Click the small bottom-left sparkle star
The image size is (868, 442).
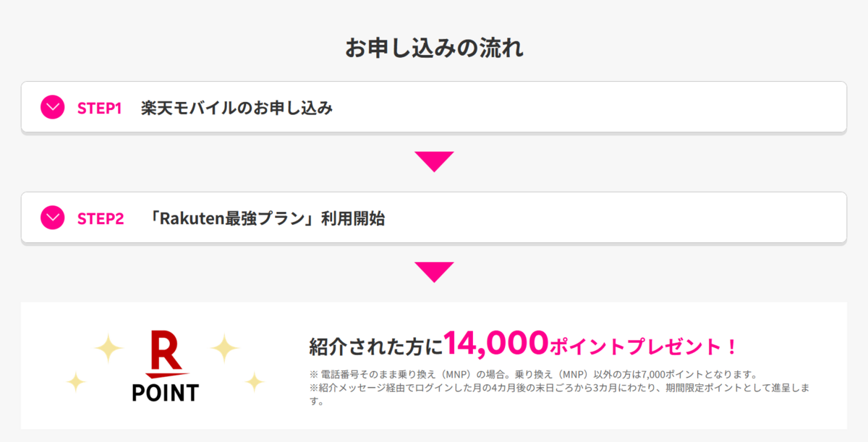pos(76,381)
